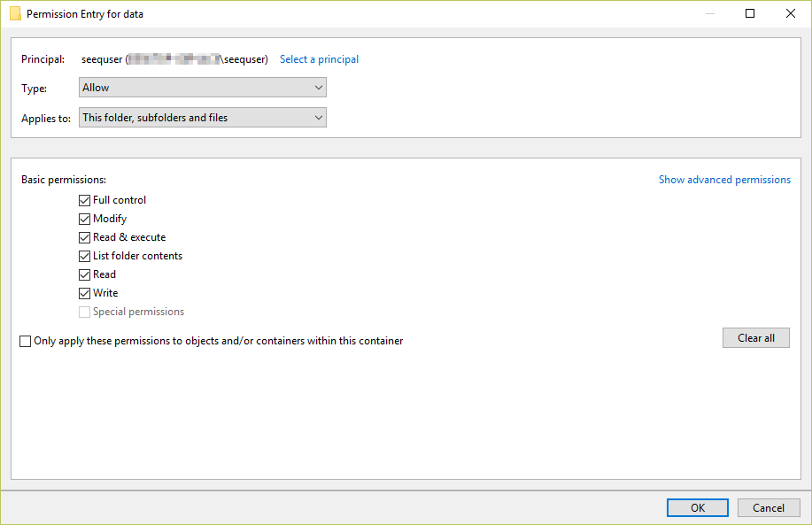812x525 pixels.
Task: Click the folder icon in the title bar
Action: click(13, 13)
